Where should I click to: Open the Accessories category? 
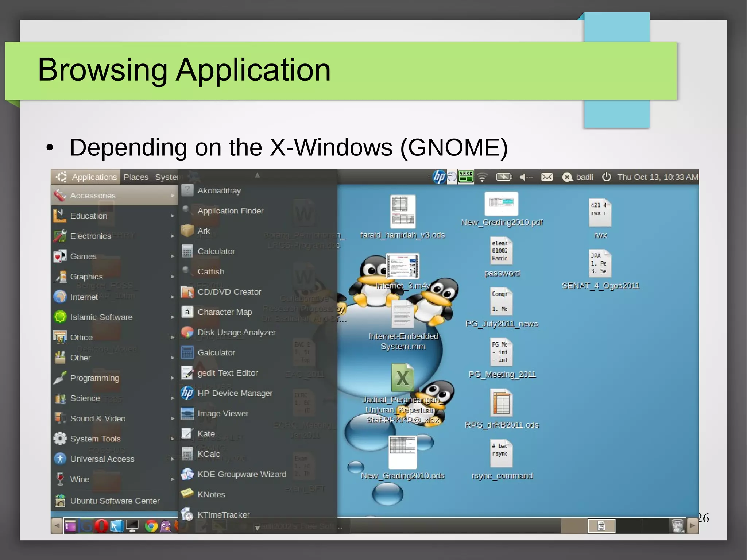(114, 196)
